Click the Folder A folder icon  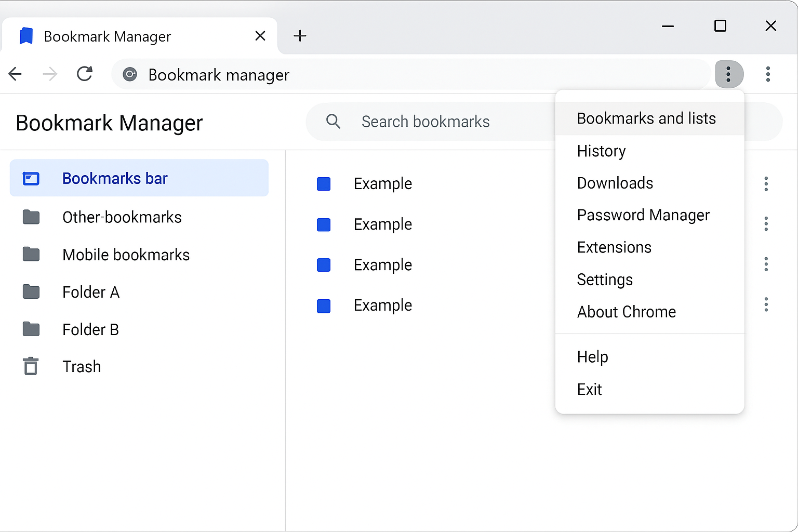click(31, 292)
